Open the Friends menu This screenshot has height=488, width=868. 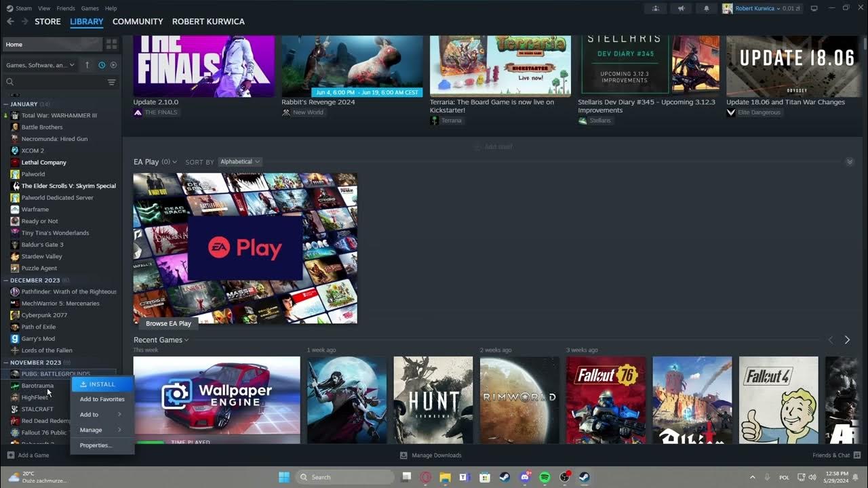66,8
